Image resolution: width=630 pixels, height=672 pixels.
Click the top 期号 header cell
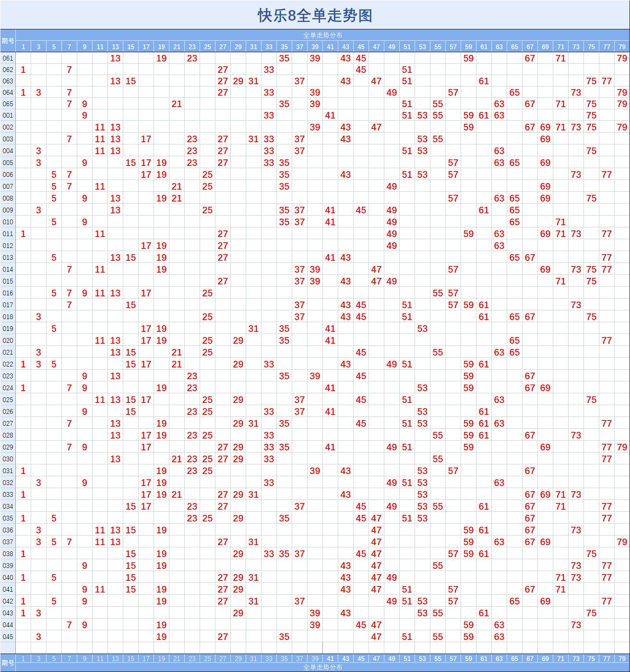pyautogui.click(x=8, y=41)
